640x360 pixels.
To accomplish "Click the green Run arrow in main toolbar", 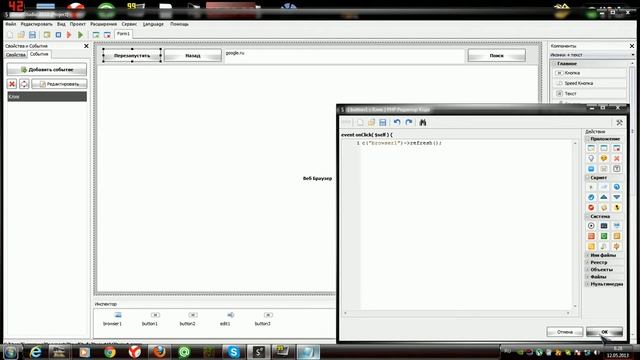I will (x=80, y=35).
